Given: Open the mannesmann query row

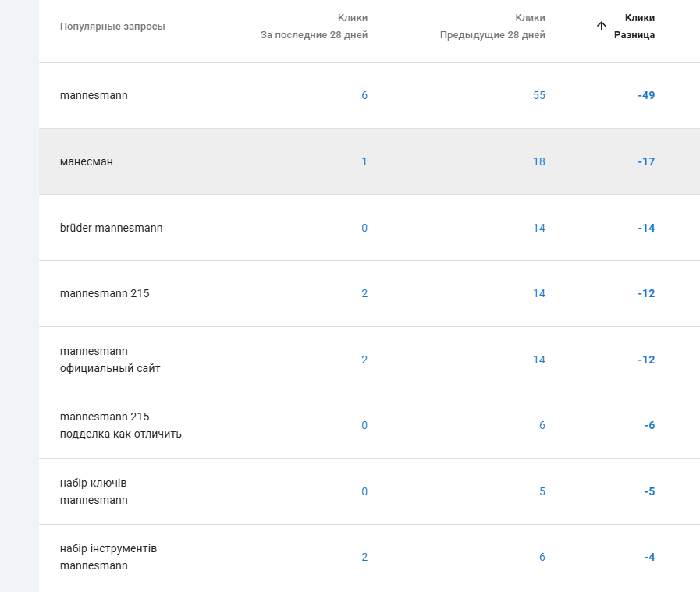Looking at the screenshot, I should pyautogui.click(x=94, y=95).
